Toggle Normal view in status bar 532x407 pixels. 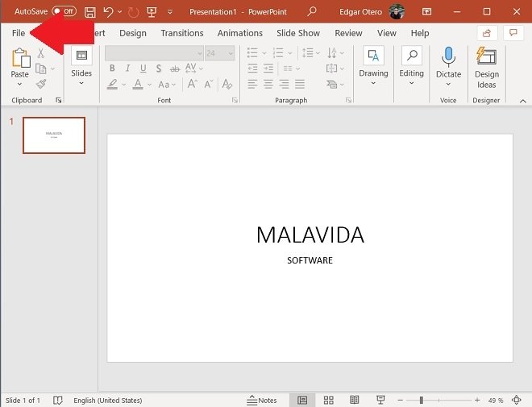point(302,401)
